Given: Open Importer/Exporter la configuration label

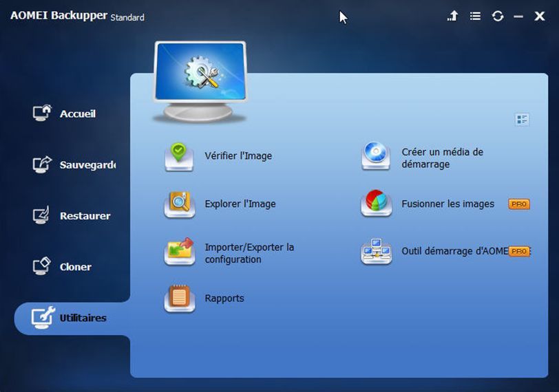Looking at the screenshot, I should point(249,253).
